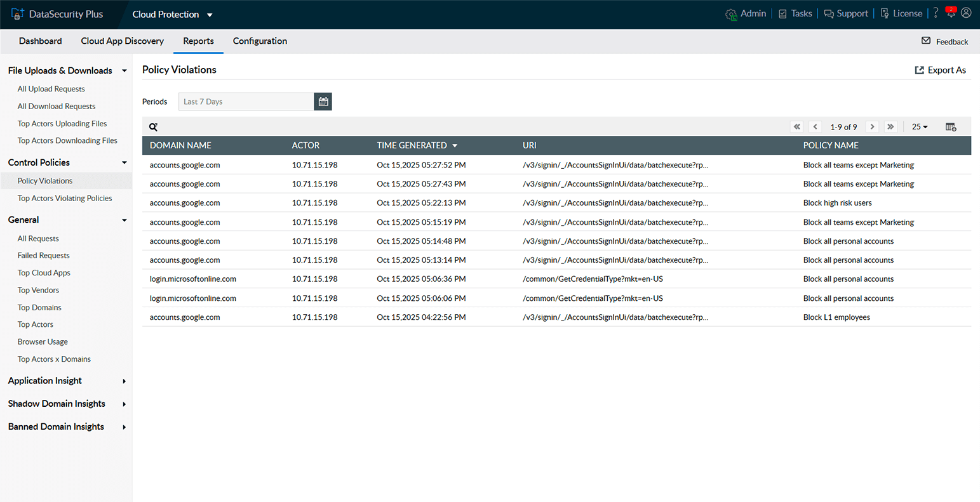The image size is (980, 502).
Task: Click the Feedback link
Action: click(951, 41)
